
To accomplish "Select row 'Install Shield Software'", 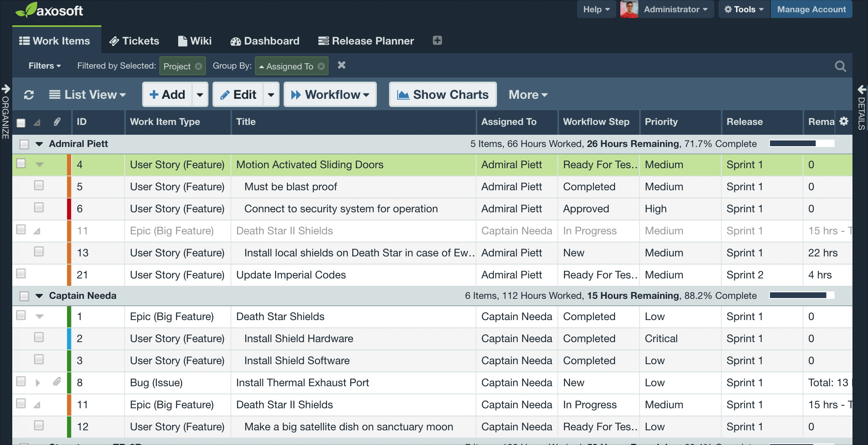I will click(x=432, y=360).
